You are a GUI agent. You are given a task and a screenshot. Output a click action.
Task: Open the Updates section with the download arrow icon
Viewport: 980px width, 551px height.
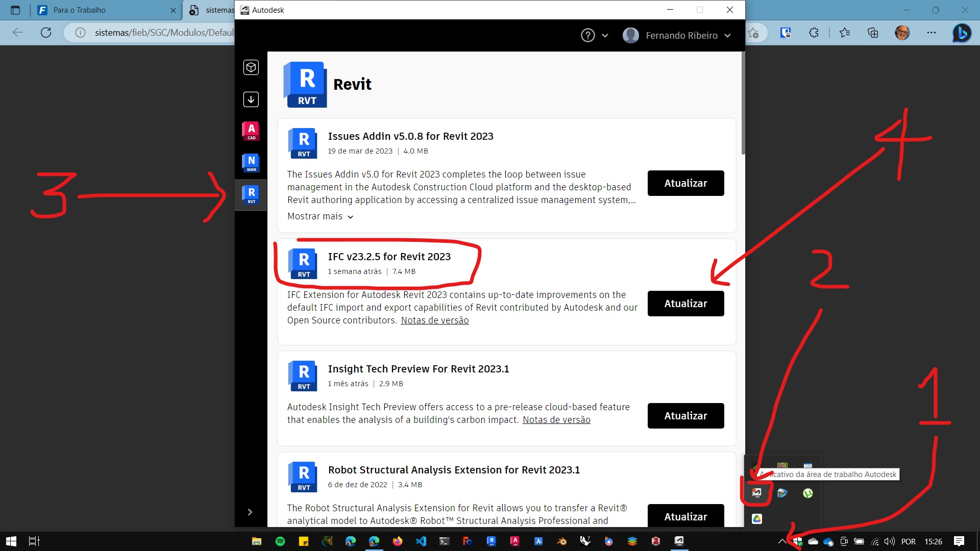[x=251, y=99]
